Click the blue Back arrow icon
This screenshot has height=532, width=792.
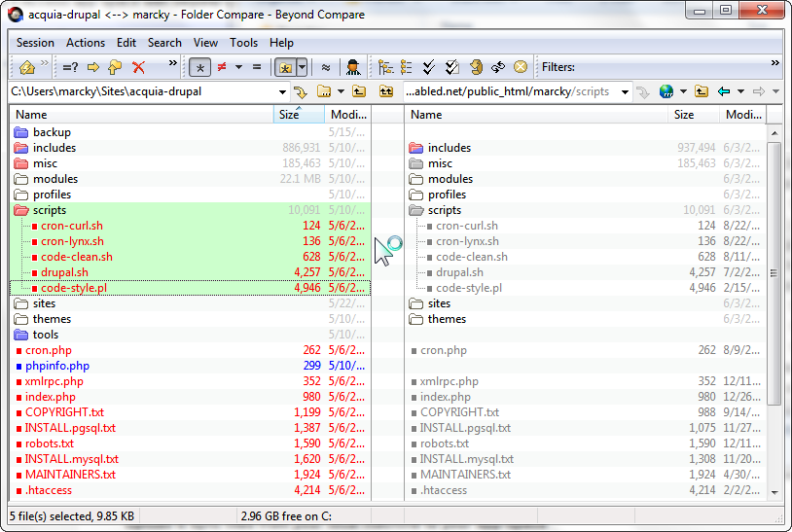point(724,91)
